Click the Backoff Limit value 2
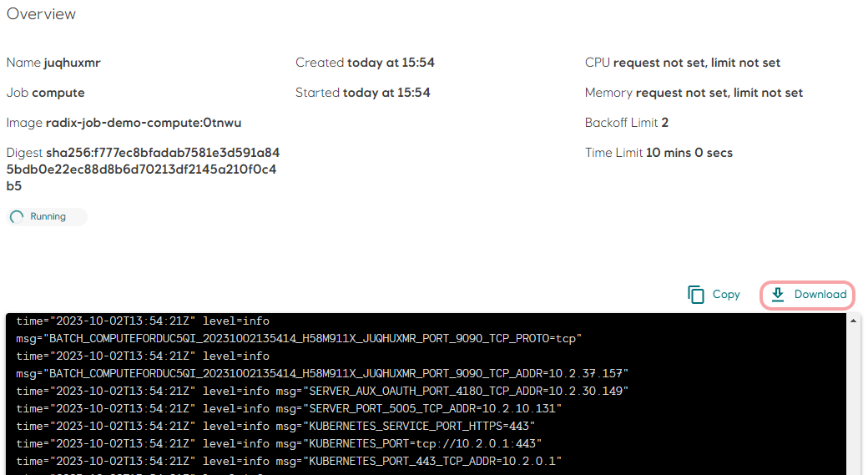The image size is (868, 475). [x=665, y=123]
